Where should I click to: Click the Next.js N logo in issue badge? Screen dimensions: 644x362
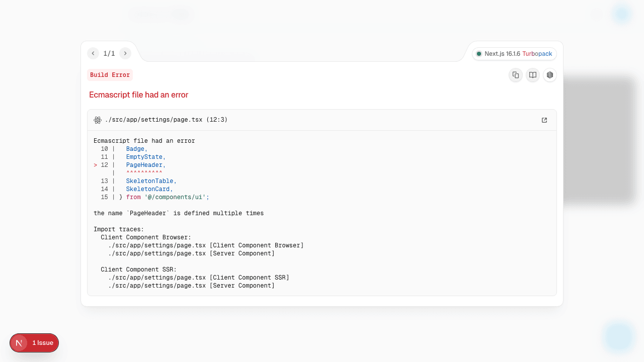(x=19, y=343)
